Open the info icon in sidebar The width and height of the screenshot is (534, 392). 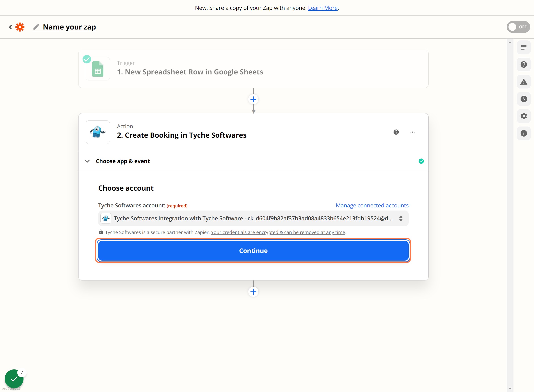pyautogui.click(x=523, y=133)
